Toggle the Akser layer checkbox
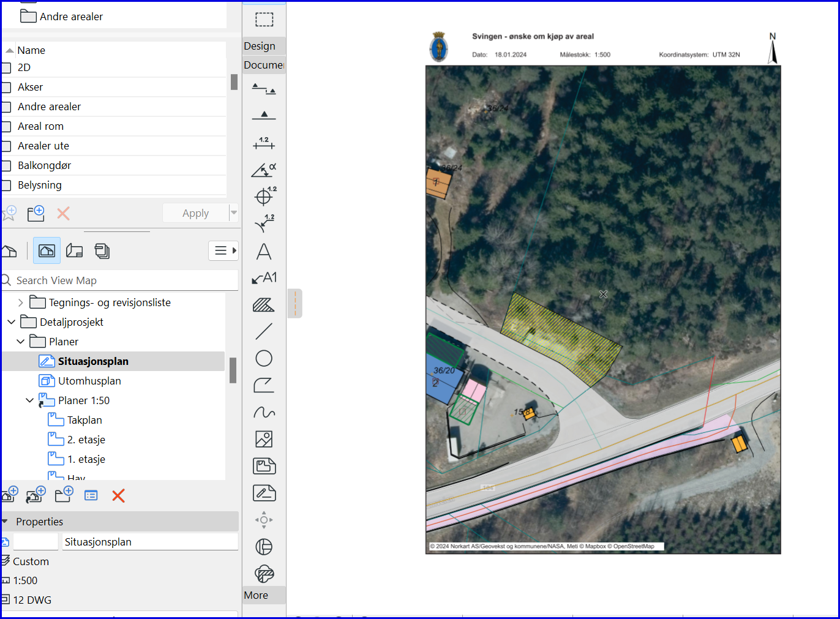This screenshot has width=840, height=619. 7,87
